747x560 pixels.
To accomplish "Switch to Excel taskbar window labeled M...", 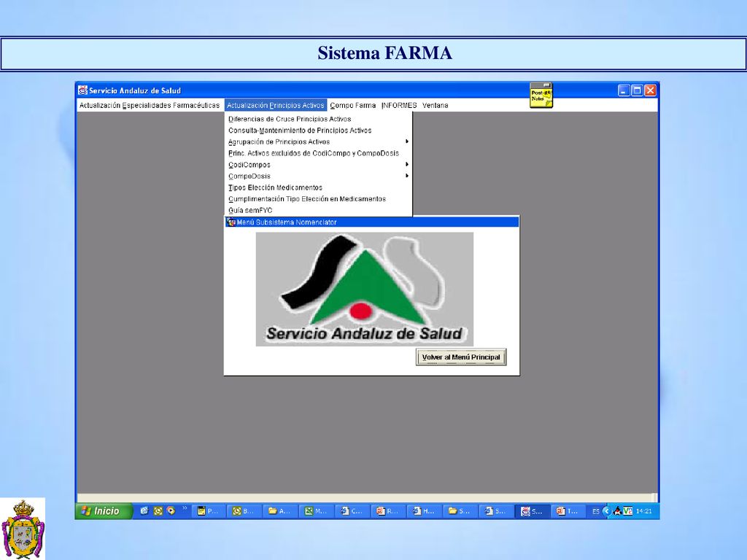I will 316,511.
